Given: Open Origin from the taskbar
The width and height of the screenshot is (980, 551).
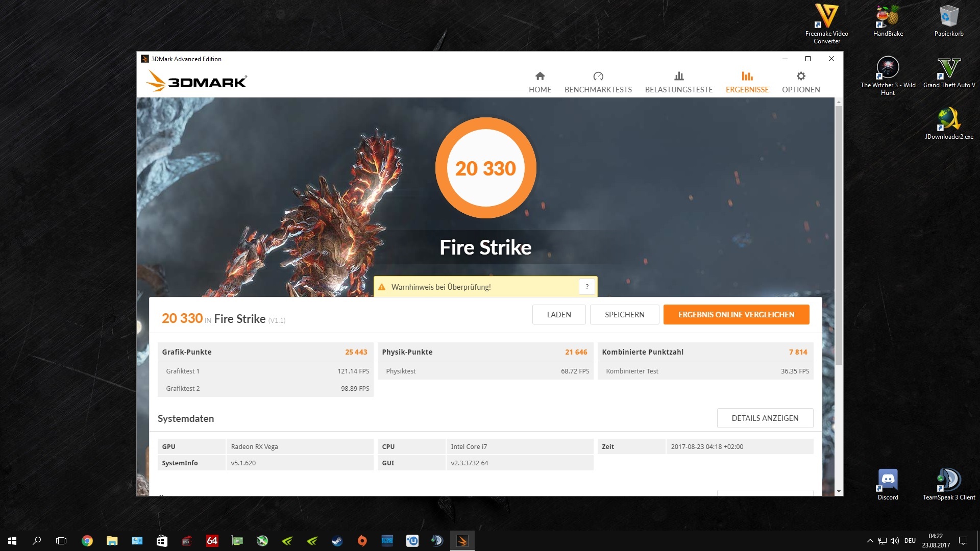Looking at the screenshot, I should coord(362,541).
